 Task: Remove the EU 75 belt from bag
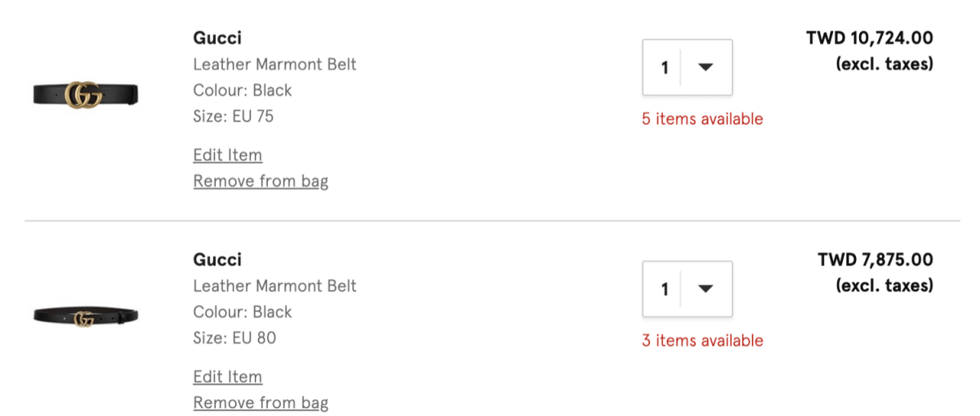(261, 181)
